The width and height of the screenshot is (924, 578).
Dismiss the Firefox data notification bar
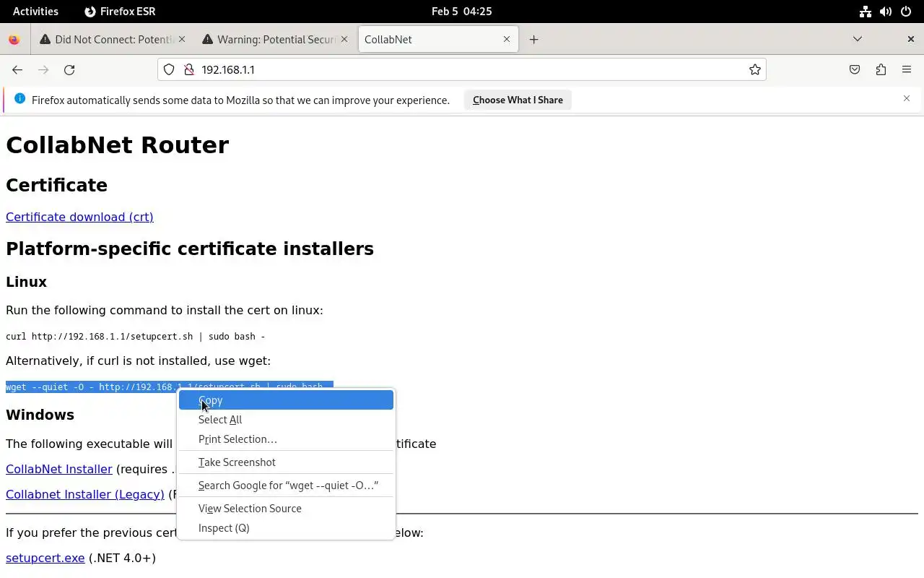(907, 98)
